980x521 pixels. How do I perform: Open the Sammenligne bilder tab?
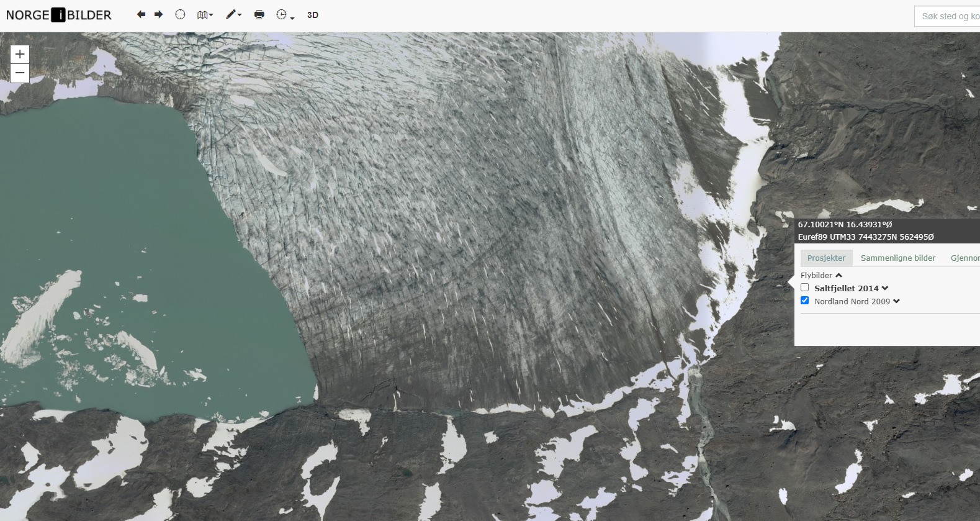point(897,258)
